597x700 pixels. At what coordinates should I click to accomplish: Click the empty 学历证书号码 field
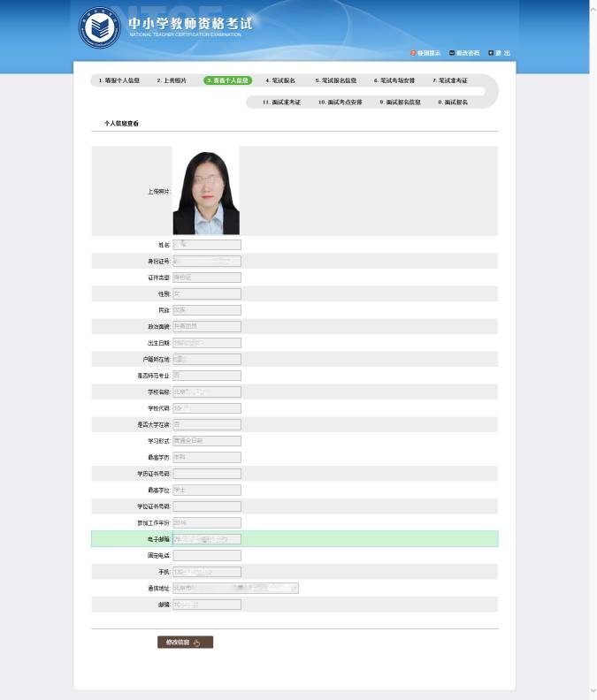[x=207, y=474]
